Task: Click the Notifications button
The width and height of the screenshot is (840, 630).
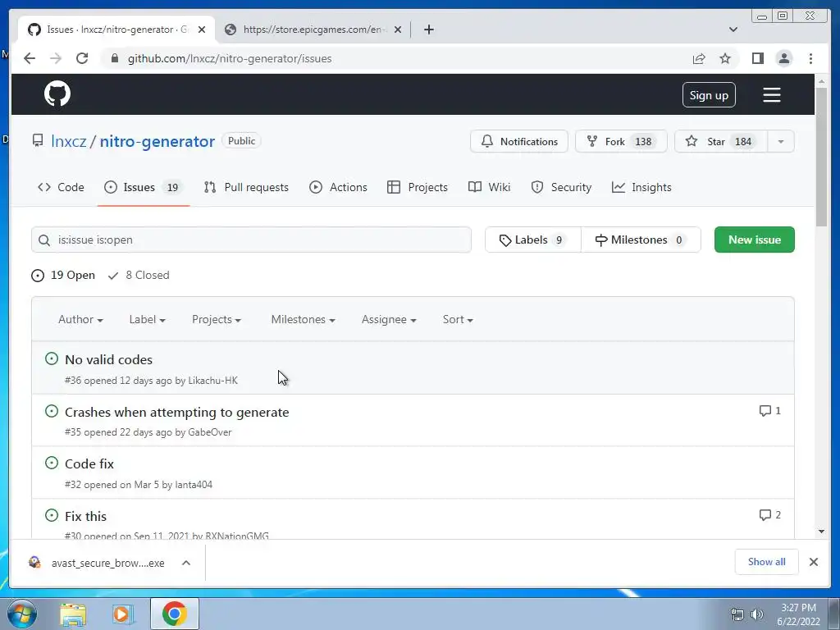Action: (518, 141)
